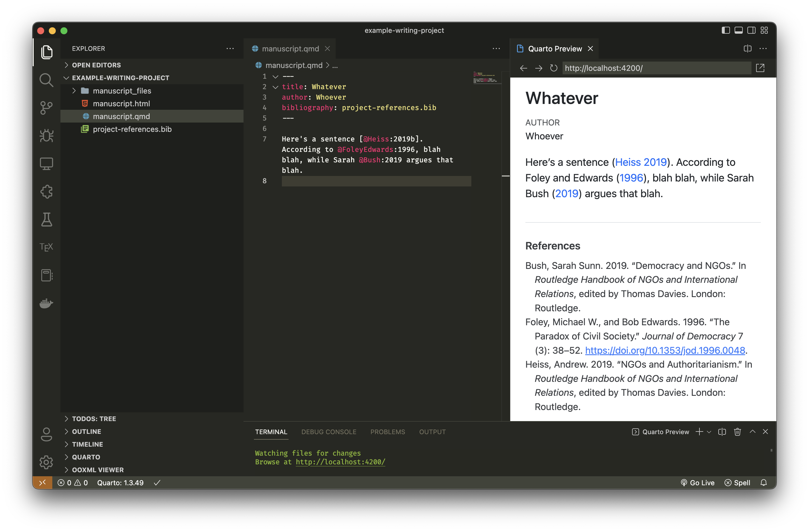Switch to the PROBLEMS panel tab
The width and height of the screenshot is (809, 532).
pos(388,432)
